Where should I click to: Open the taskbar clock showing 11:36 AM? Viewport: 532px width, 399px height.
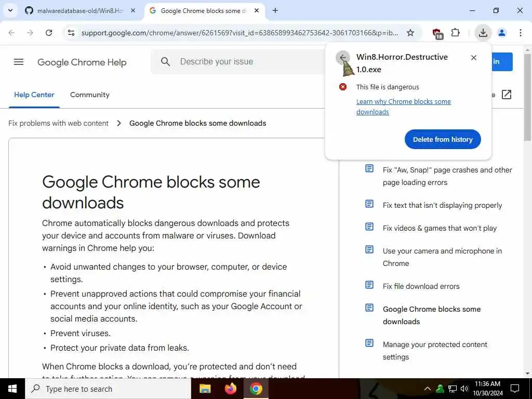point(487,389)
